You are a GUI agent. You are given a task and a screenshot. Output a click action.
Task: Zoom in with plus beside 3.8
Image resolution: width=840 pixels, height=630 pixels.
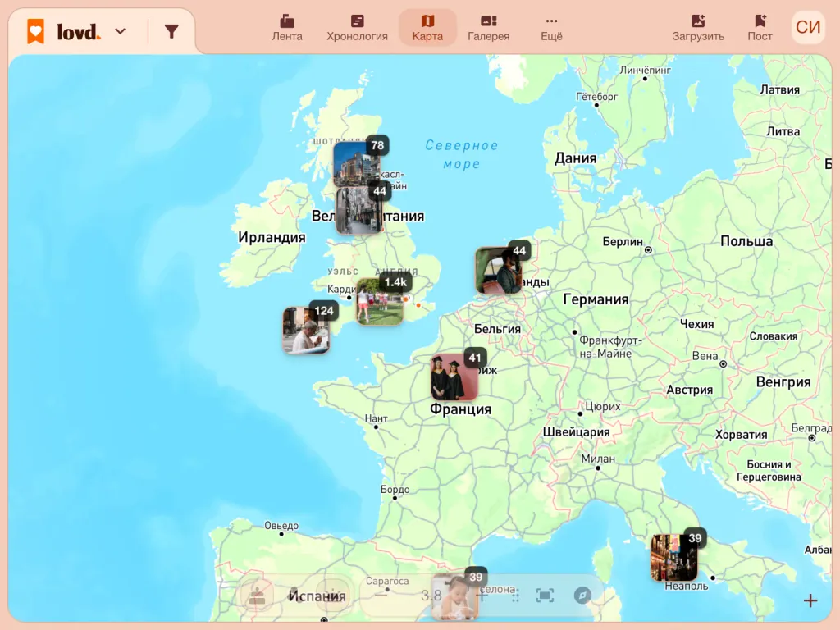pos(482,596)
